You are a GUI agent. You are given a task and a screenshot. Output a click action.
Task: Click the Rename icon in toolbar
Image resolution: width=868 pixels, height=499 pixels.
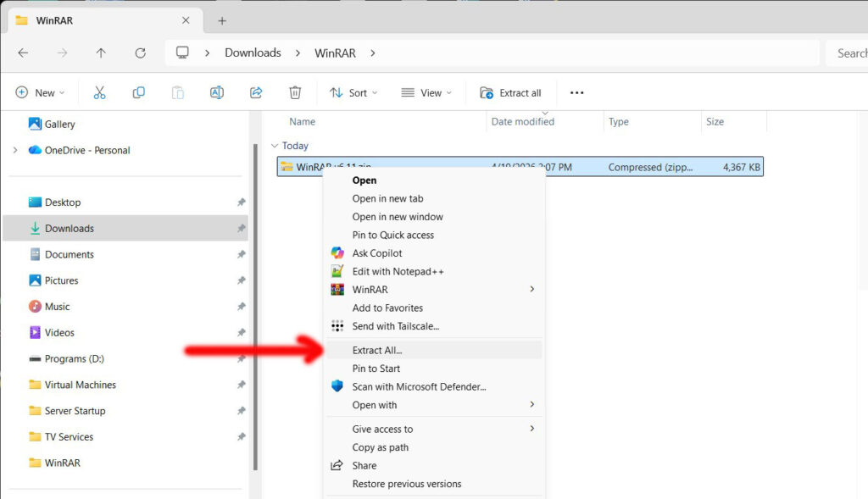[x=217, y=92]
